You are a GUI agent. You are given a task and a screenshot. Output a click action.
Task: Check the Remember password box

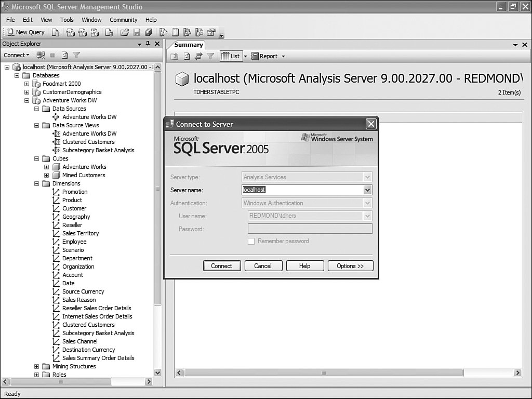(x=251, y=241)
